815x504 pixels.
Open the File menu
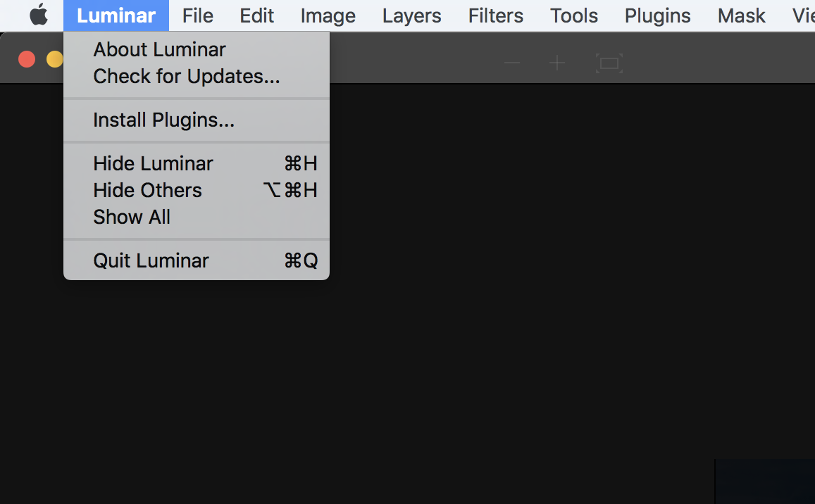point(197,15)
